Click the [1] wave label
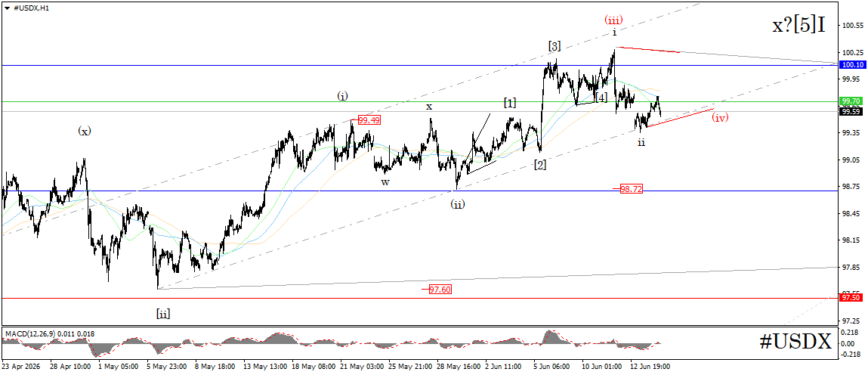868x375 pixels. (510, 103)
